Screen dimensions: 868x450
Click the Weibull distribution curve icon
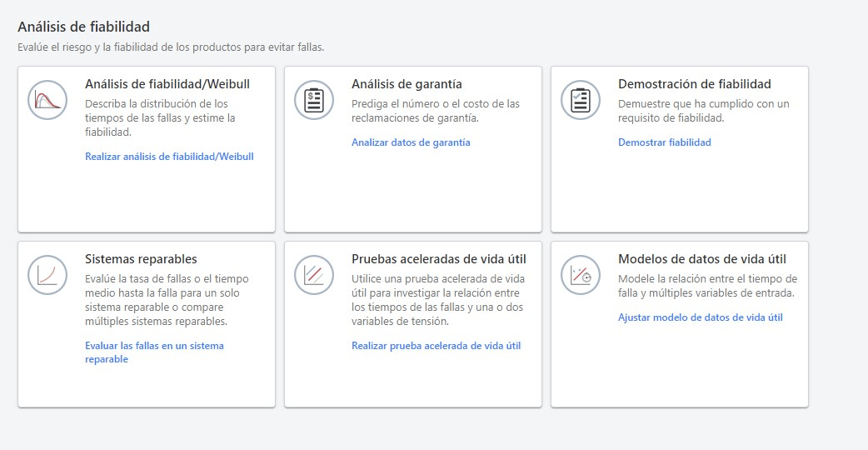tap(47, 100)
